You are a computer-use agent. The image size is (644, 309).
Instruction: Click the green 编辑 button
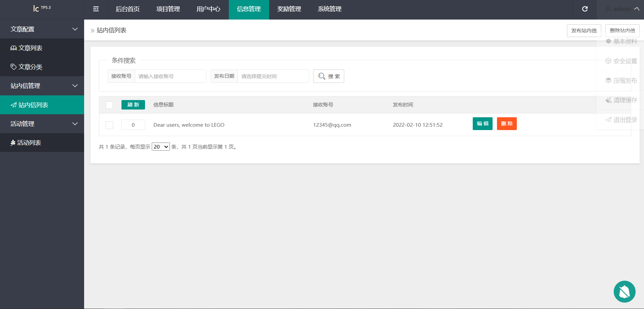pyautogui.click(x=482, y=124)
